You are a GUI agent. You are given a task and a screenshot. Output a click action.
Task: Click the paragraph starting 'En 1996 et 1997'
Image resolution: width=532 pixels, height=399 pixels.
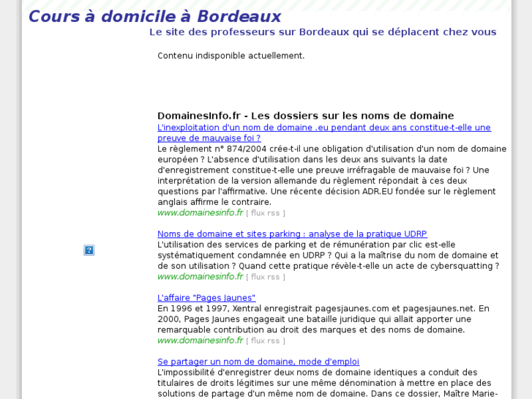pos(323,319)
